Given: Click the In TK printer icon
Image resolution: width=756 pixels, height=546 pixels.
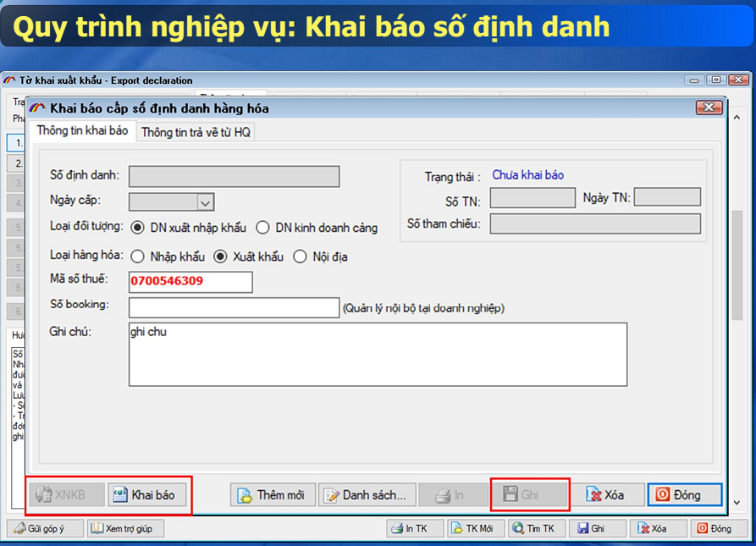Looking at the screenshot, I should point(395,528).
